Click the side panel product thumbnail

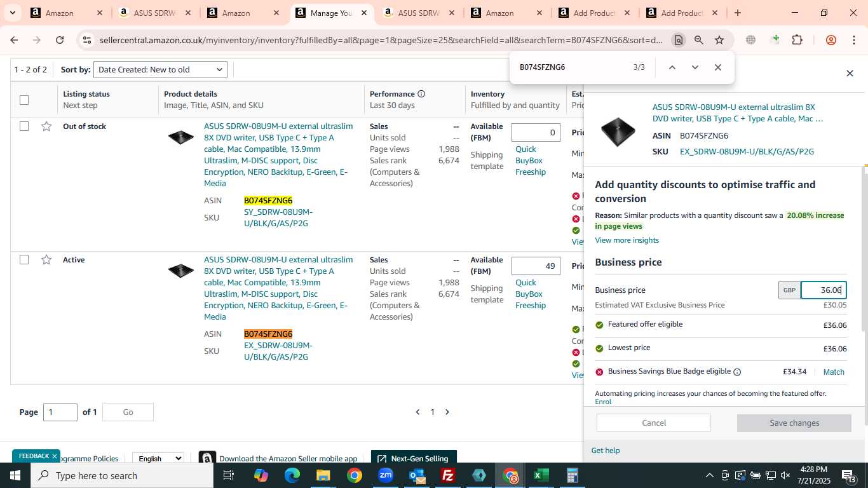618,132
